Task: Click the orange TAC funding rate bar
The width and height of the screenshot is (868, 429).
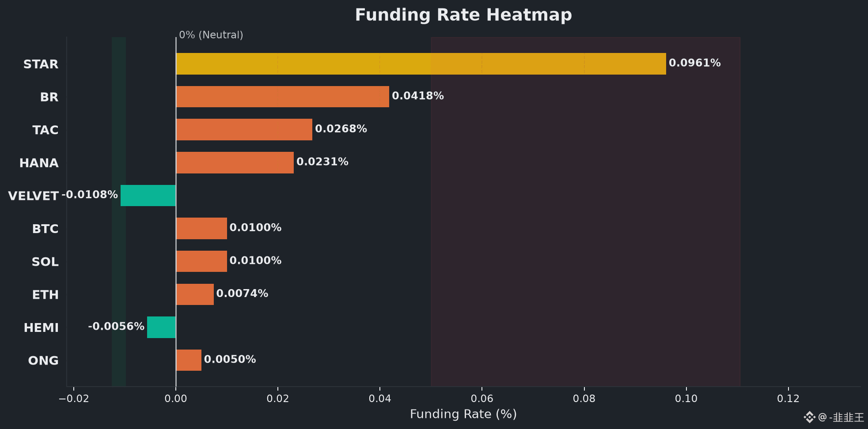Action: pos(244,129)
